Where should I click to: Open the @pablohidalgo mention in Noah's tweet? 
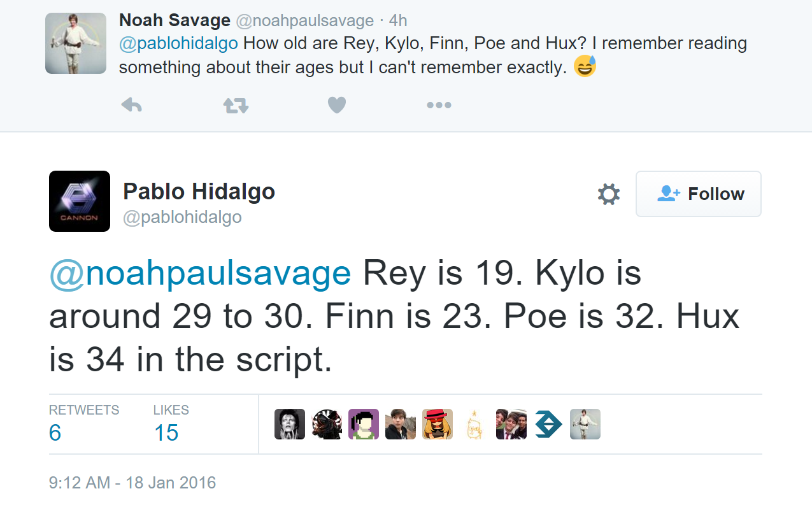click(x=178, y=44)
